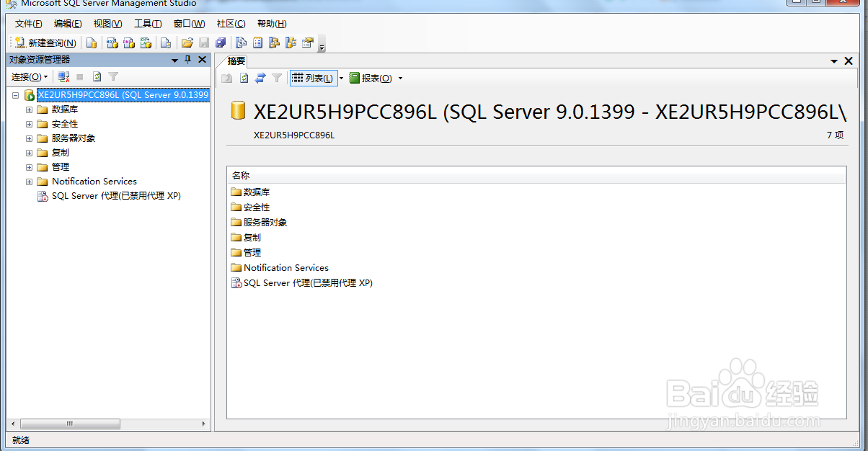Select 复制 in the Summary list
This screenshot has height=451, width=868.
[x=246, y=237]
